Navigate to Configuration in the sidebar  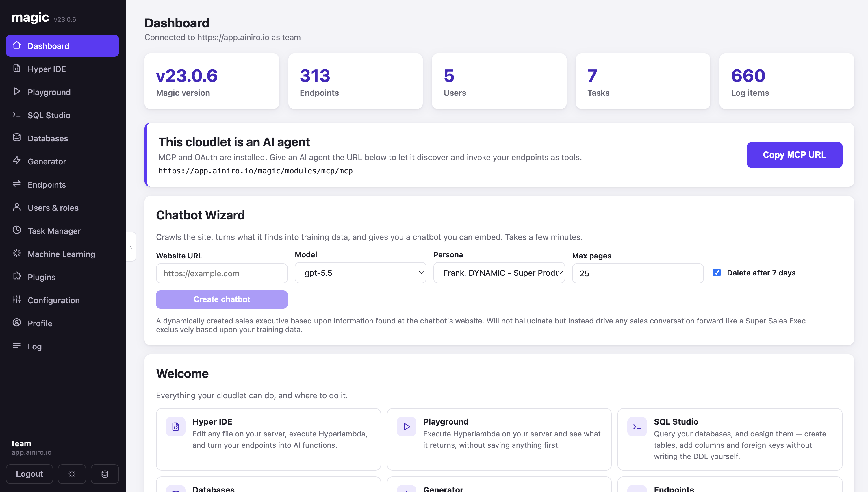(62, 300)
